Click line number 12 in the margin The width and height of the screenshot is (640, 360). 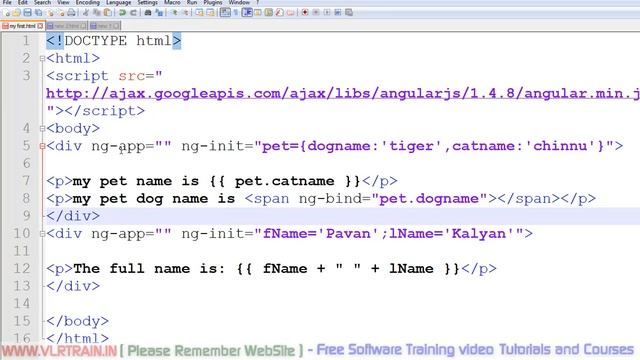(22, 269)
